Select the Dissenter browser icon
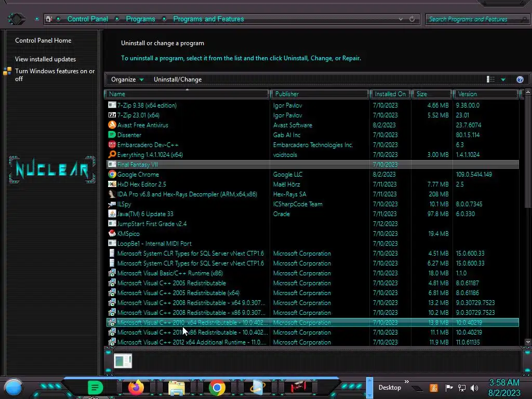The width and height of the screenshot is (532, 399). pos(112,135)
